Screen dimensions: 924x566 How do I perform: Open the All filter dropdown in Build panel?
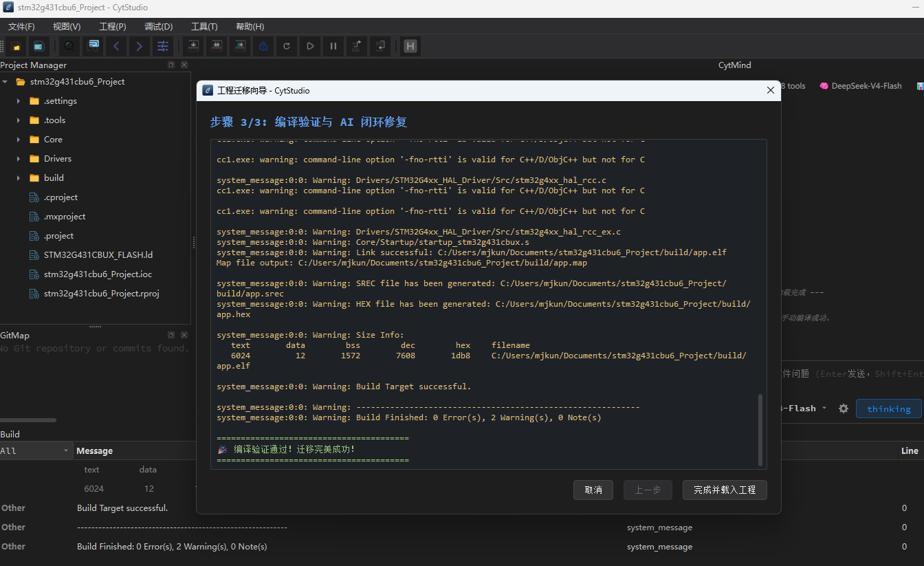pos(36,450)
